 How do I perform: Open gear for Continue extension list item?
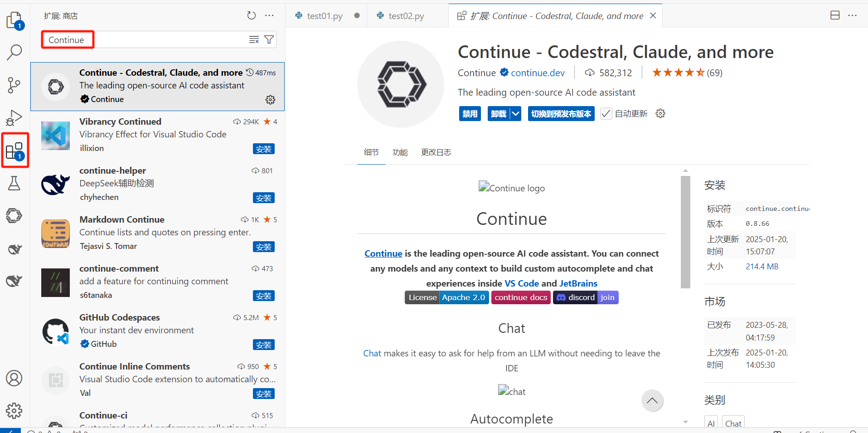pos(271,100)
